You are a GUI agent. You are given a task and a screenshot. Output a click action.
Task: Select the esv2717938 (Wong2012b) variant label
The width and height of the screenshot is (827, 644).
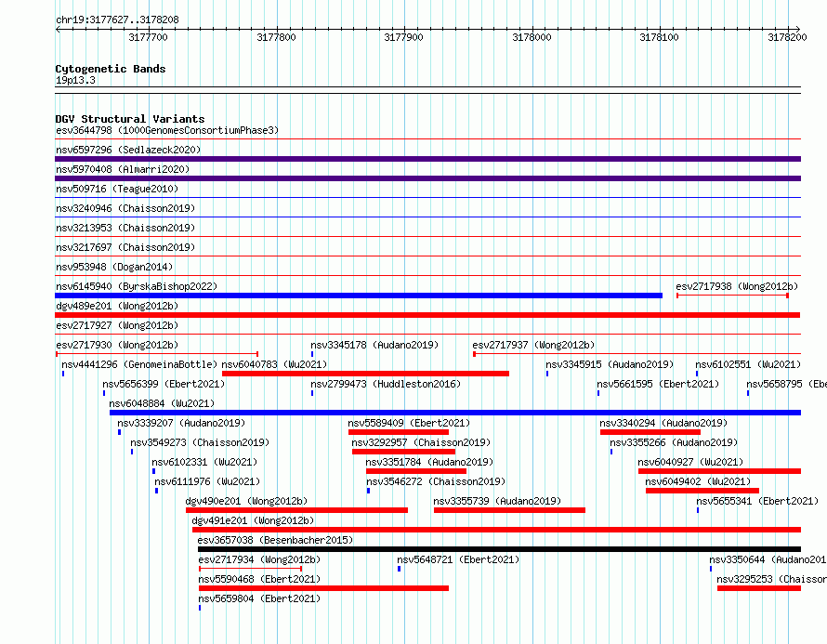click(736, 286)
